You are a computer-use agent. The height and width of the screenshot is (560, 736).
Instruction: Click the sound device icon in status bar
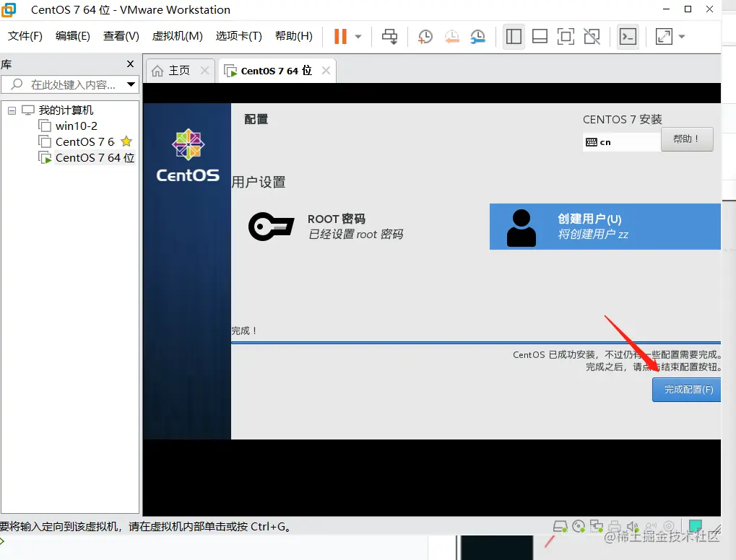coord(631,528)
